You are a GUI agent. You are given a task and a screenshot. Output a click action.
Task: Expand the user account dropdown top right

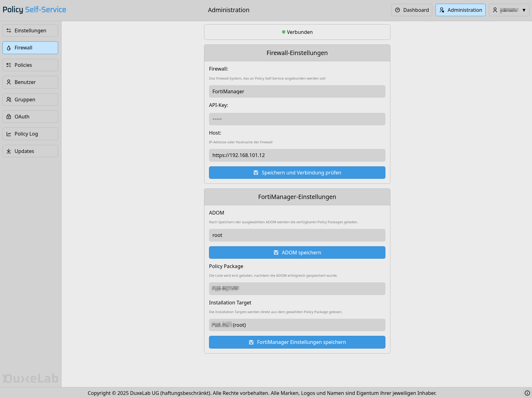click(x=509, y=10)
